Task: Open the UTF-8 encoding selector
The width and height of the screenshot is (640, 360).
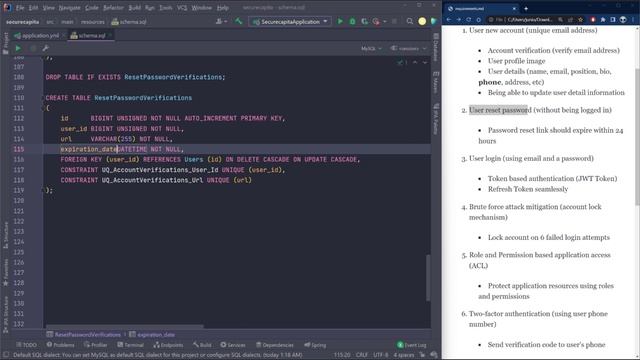Action: [x=380, y=355]
